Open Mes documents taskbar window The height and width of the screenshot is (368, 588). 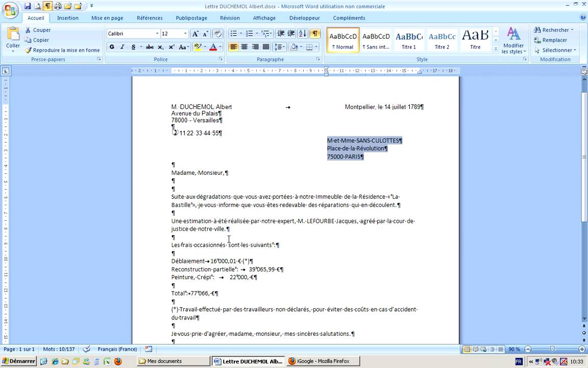(x=173, y=361)
